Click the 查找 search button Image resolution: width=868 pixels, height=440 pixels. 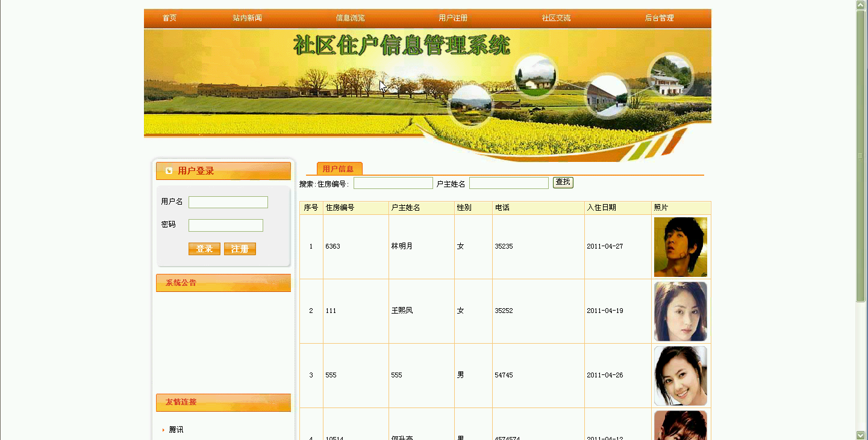(x=563, y=182)
